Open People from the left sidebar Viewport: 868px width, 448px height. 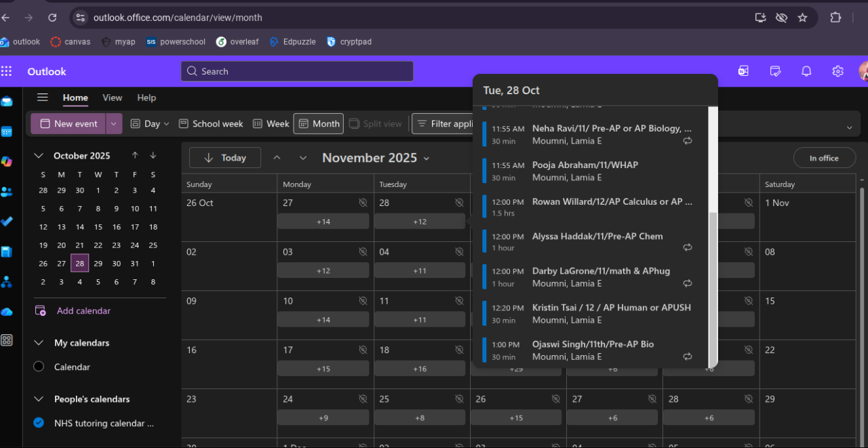pos(7,191)
